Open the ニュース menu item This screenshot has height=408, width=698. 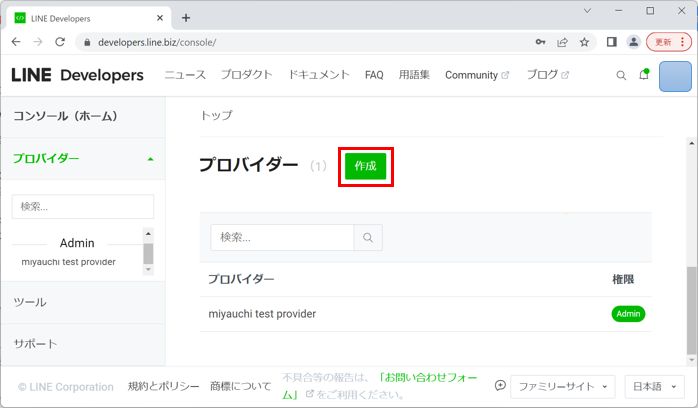tap(185, 75)
